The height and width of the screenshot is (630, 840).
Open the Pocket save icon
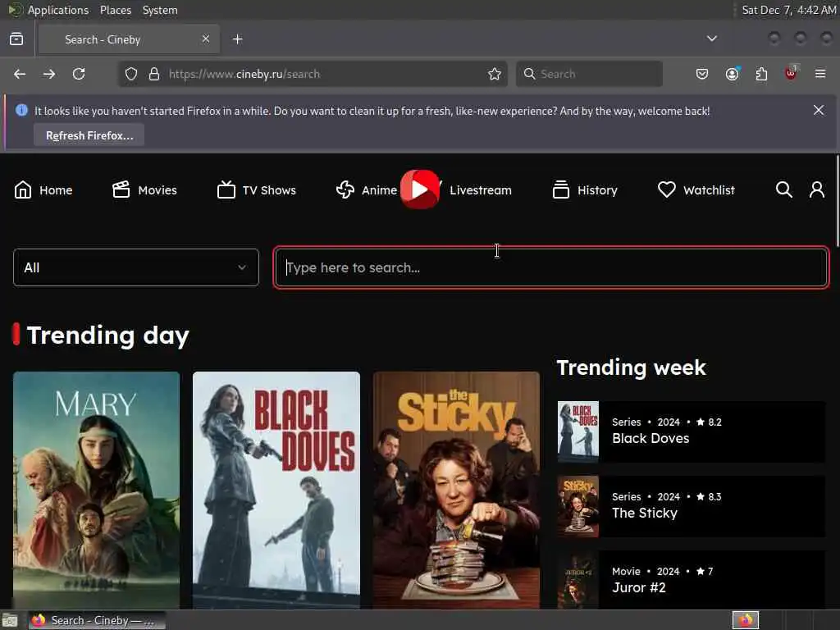pyautogui.click(x=702, y=74)
